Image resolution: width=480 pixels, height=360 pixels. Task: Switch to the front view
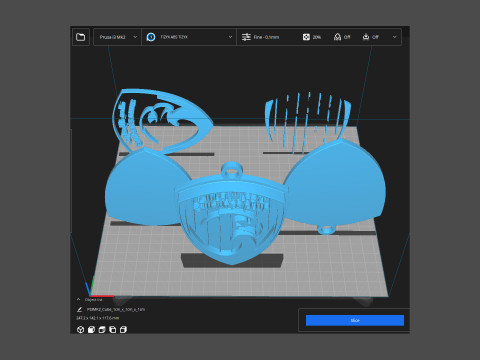(91, 330)
